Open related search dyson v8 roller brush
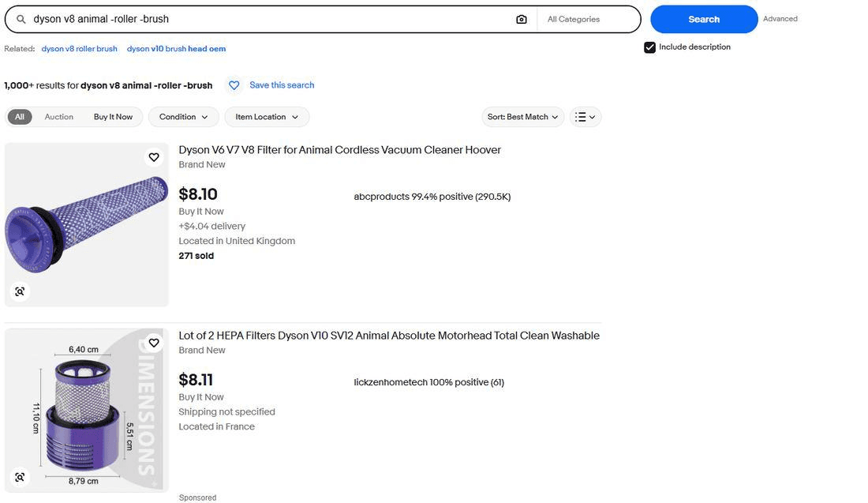This screenshot has width=868, height=503. 79,49
